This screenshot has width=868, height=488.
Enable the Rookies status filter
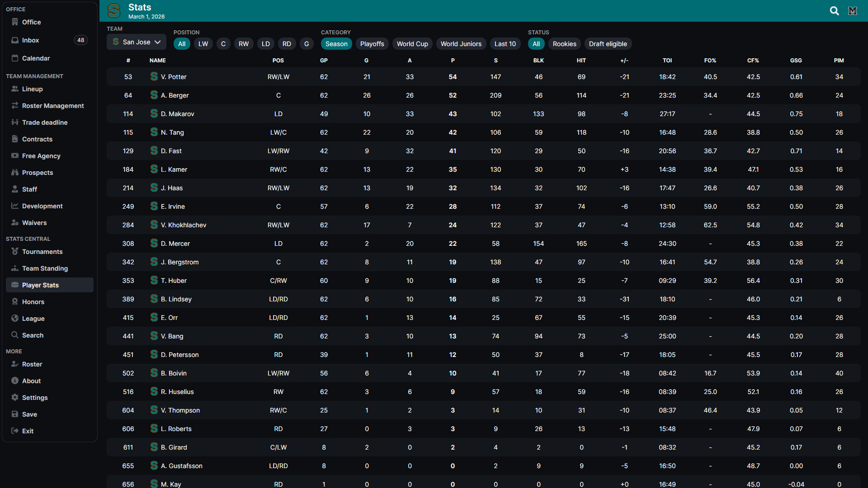pyautogui.click(x=564, y=43)
